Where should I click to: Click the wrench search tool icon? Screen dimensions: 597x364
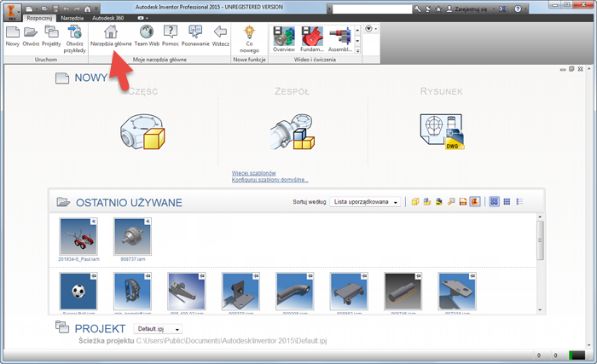point(418,9)
